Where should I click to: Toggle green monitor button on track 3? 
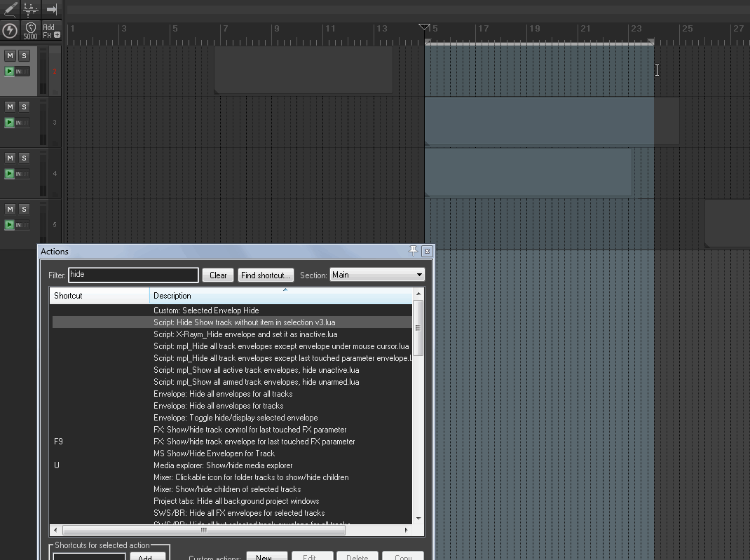click(9, 123)
